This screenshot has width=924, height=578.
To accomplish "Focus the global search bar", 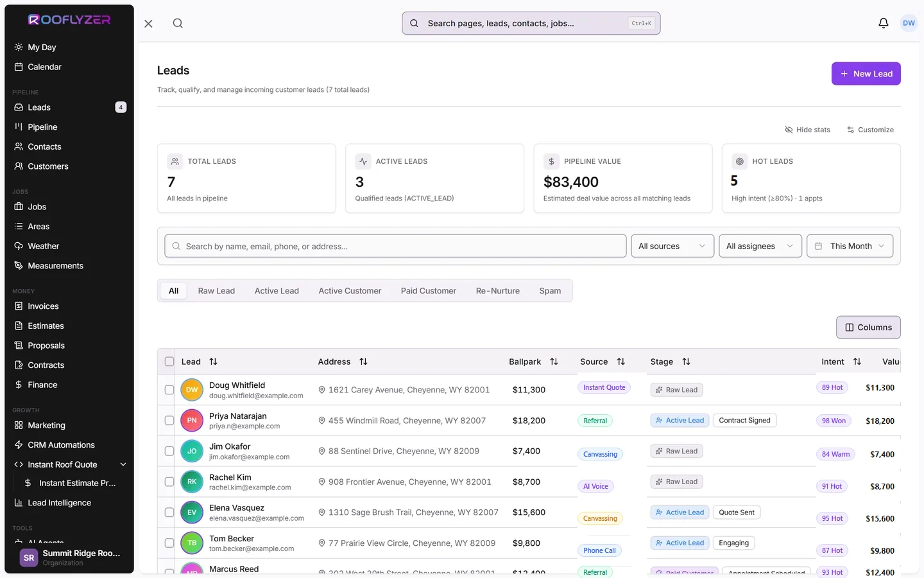I will (x=531, y=23).
